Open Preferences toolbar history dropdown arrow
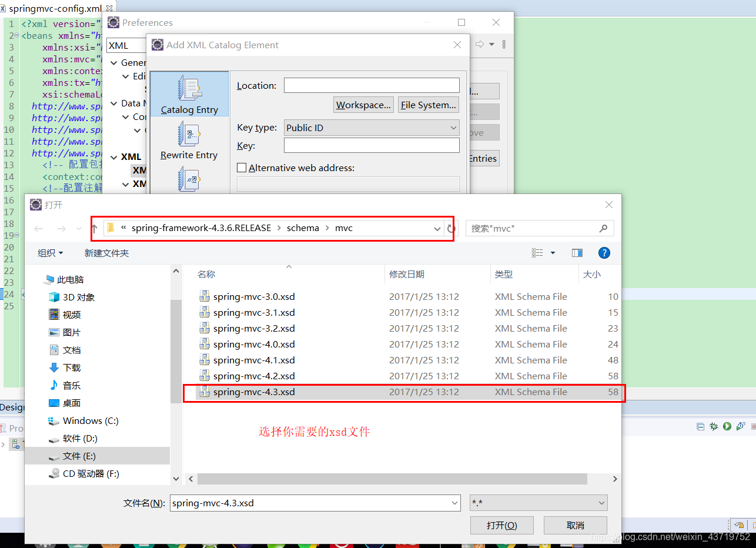The height and width of the screenshot is (548, 756). [x=492, y=45]
